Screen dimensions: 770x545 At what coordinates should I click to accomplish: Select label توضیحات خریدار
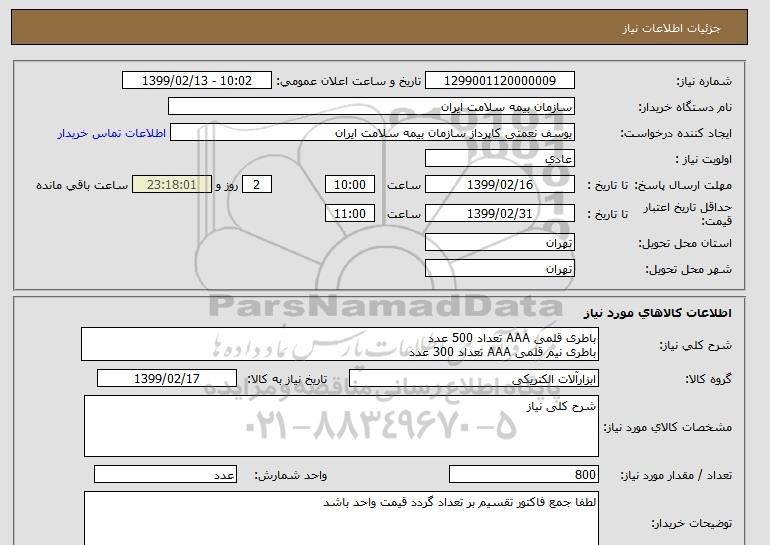pos(691,523)
